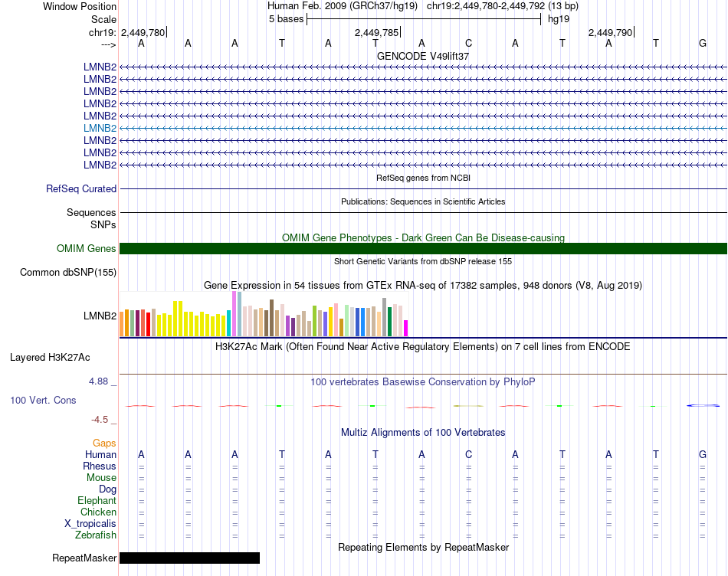Click the Chicken alignment row label

(98, 512)
